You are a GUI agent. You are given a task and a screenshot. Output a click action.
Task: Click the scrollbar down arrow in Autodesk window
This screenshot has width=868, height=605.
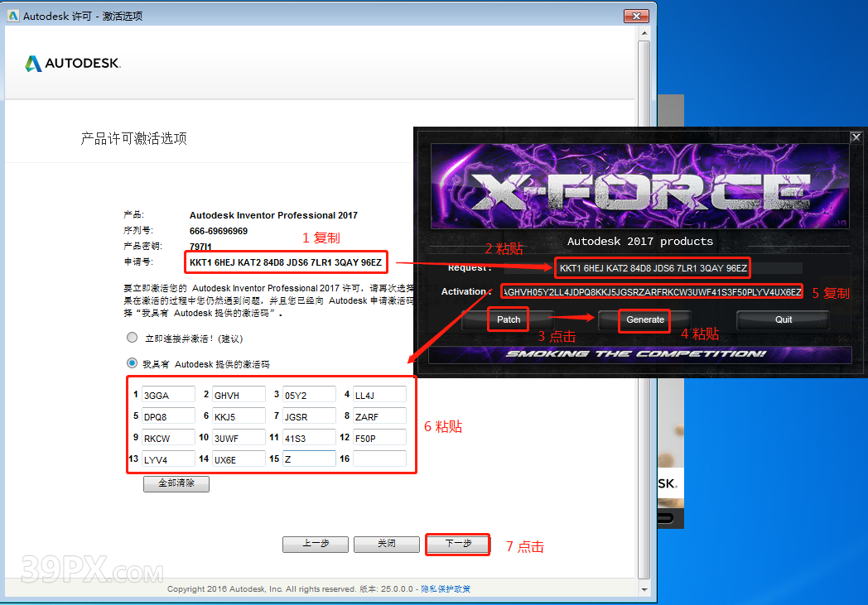(x=644, y=589)
